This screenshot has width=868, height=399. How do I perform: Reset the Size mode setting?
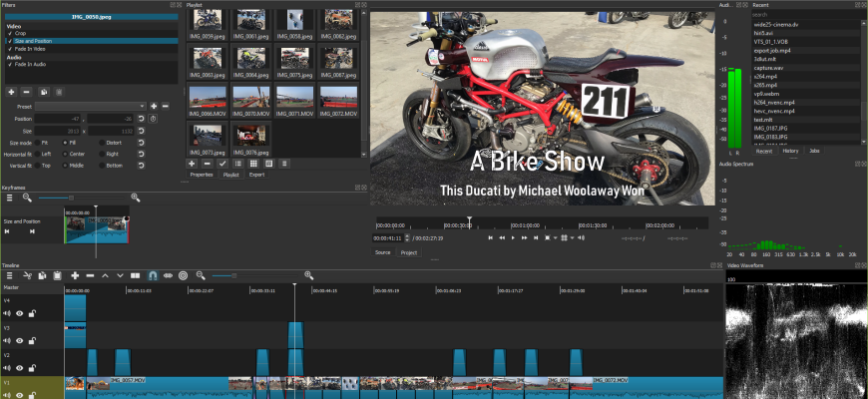(141, 143)
